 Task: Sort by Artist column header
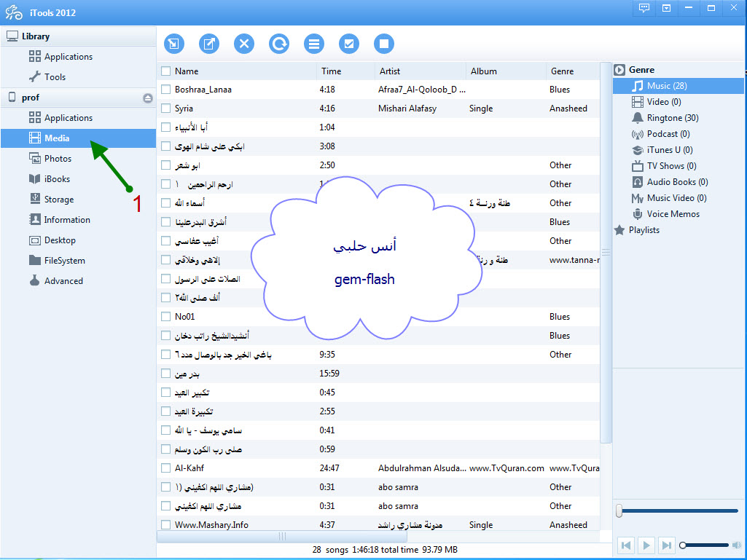(x=390, y=71)
